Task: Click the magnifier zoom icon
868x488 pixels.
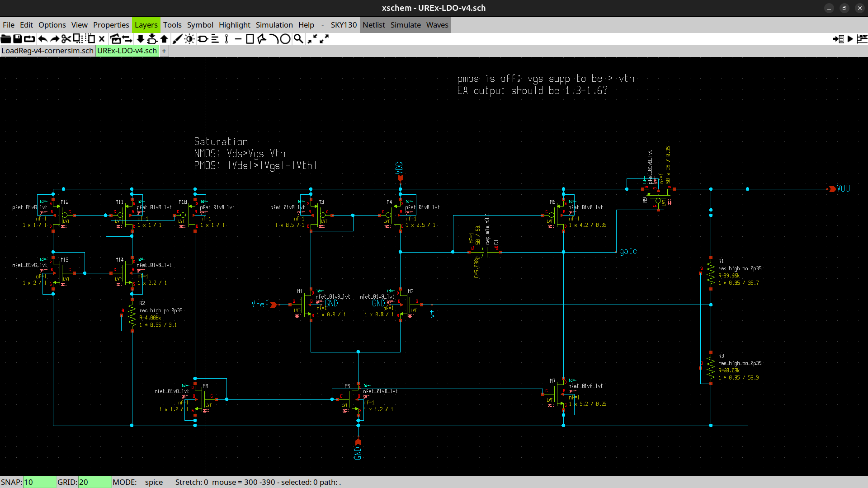Action: (298, 39)
